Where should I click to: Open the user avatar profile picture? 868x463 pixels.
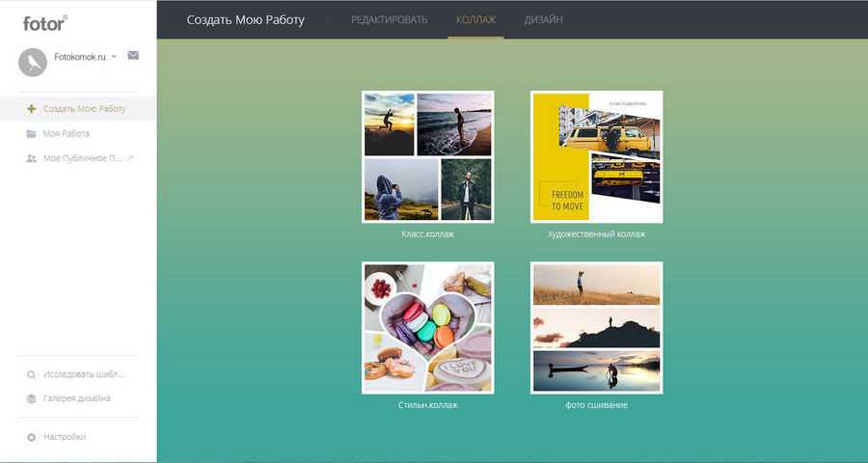click(x=33, y=63)
